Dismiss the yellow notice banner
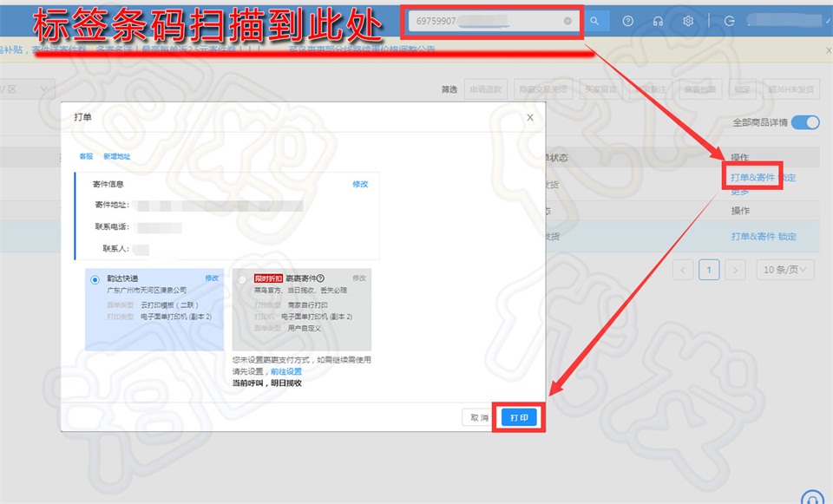Viewport: 833px width, 504px height. 828,50
